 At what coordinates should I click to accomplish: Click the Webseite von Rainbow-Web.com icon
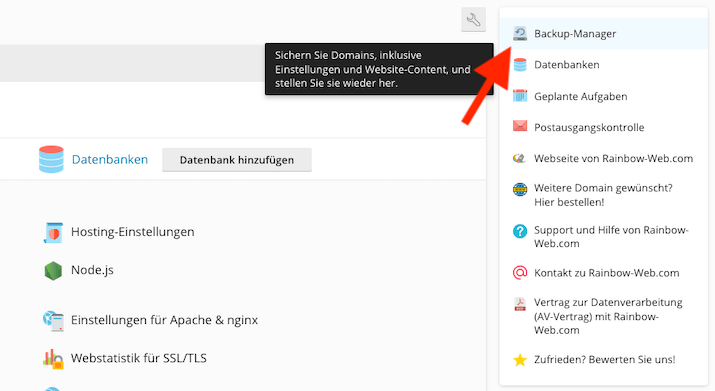click(520, 158)
